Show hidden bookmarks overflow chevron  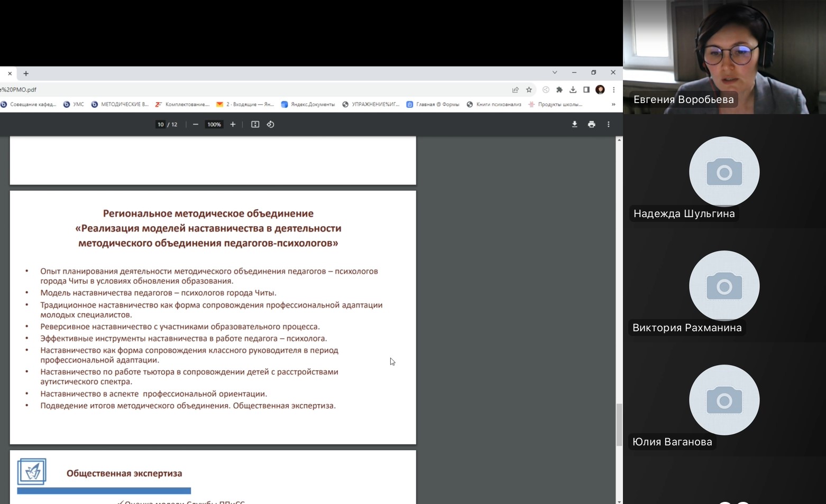613,105
